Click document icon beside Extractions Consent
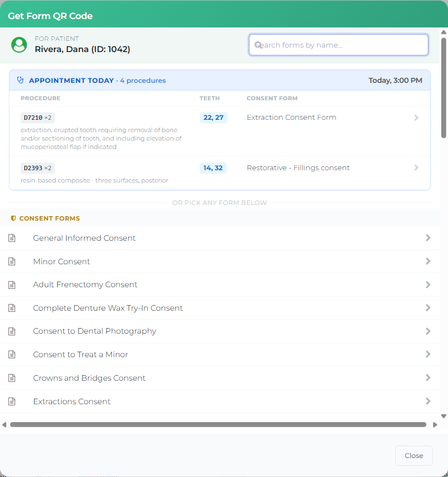 [12, 401]
